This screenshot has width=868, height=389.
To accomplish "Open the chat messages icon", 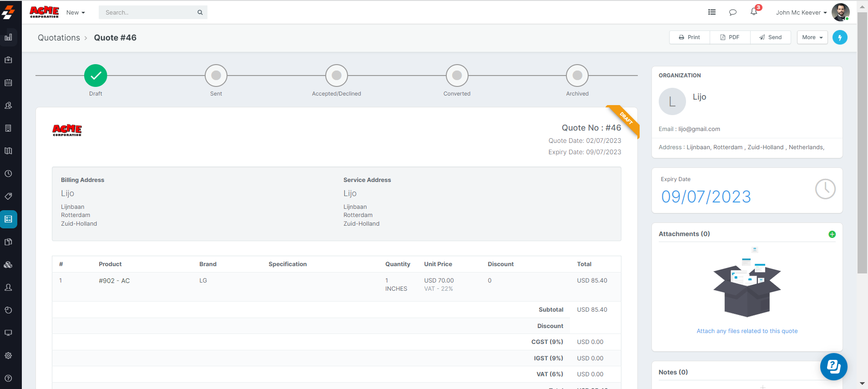I will click(732, 12).
